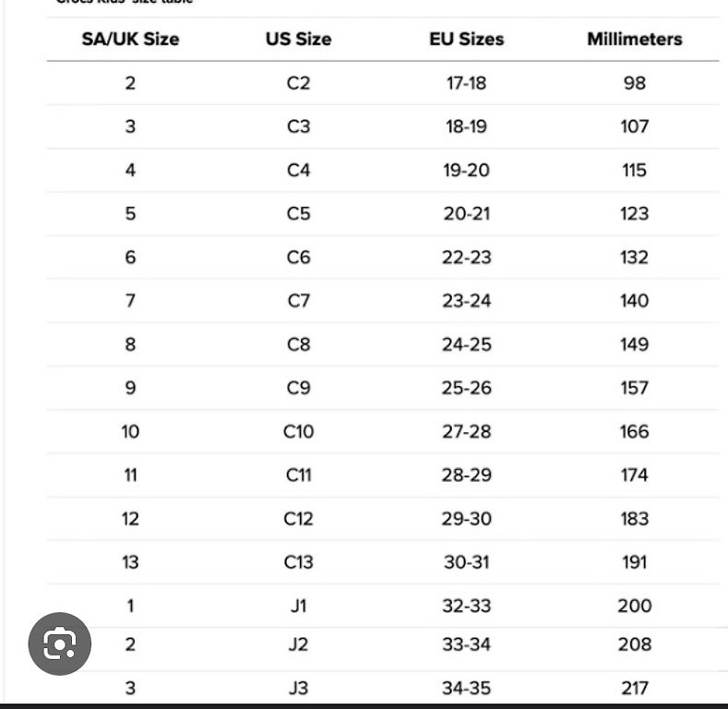Click the 22-23 EU size cell
This screenshot has width=728, height=709.
tap(467, 258)
